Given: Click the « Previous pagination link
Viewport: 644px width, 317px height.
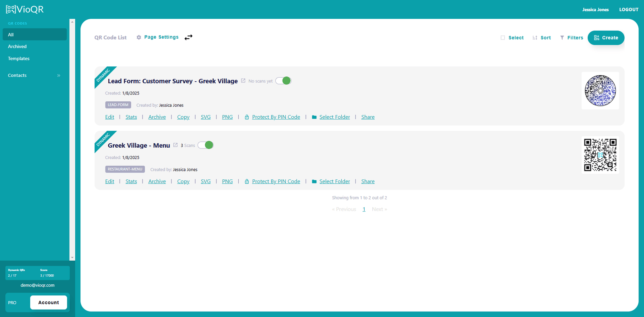Looking at the screenshot, I should (344, 209).
